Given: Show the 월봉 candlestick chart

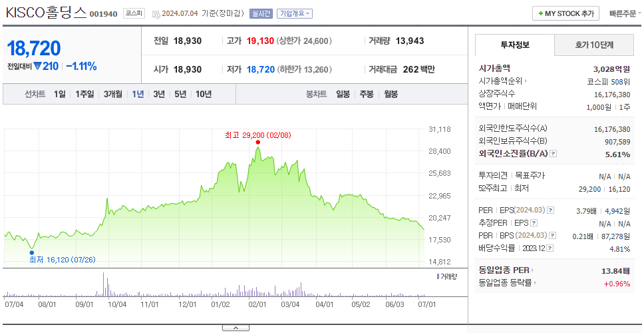Looking at the screenshot, I should [391, 94].
